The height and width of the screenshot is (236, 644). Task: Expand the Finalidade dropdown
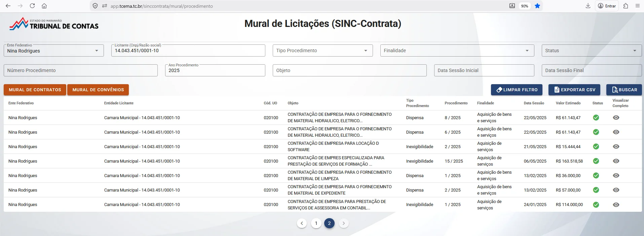[527, 51]
